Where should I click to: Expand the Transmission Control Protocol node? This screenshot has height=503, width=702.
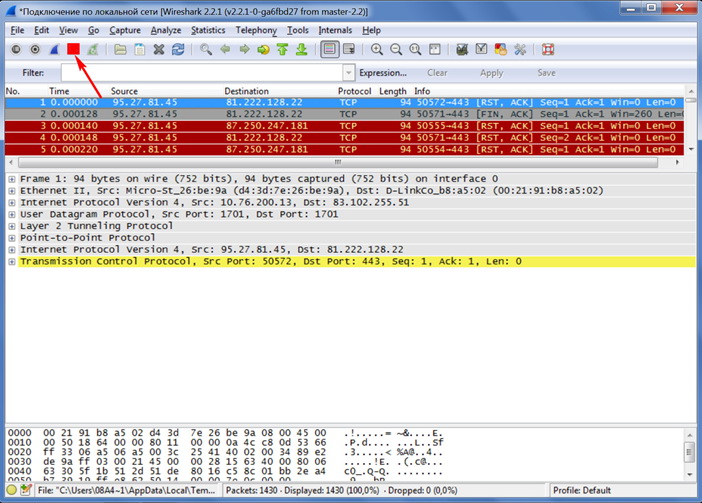coord(11,262)
